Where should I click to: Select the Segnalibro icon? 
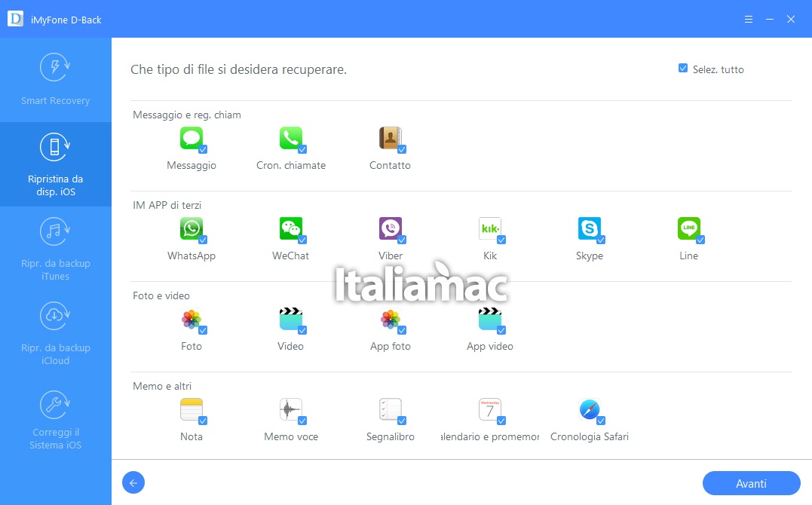click(x=390, y=409)
